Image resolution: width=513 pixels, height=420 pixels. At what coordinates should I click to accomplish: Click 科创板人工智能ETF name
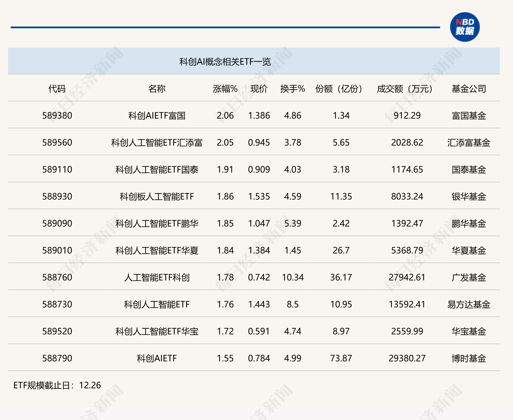pyautogui.click(x=157, y=197)
